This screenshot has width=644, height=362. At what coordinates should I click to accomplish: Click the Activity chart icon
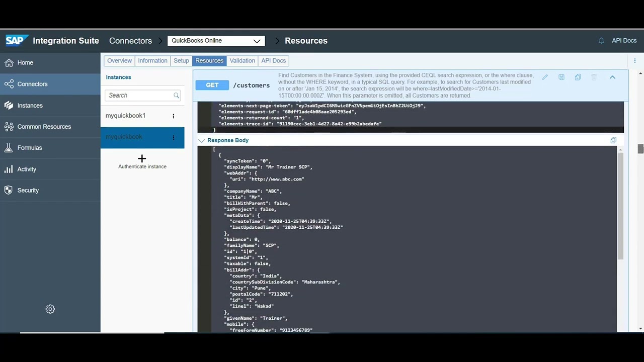click(9, 169)
